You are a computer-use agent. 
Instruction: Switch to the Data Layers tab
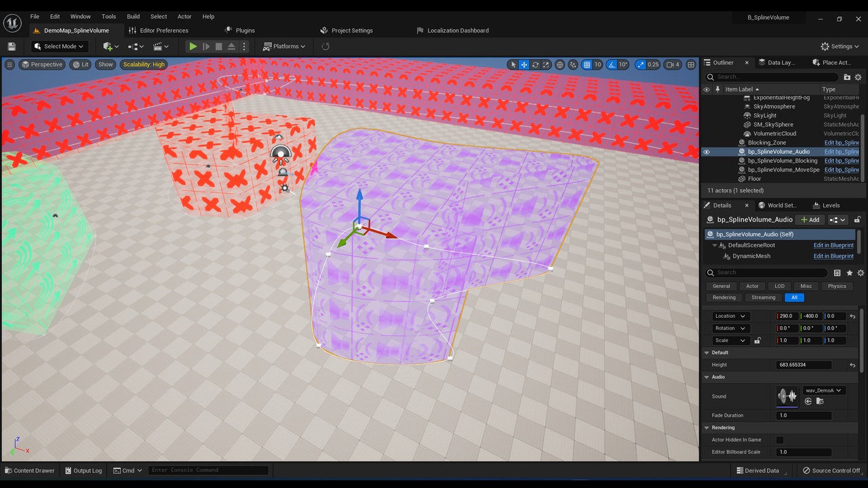[x=781, y=62]
